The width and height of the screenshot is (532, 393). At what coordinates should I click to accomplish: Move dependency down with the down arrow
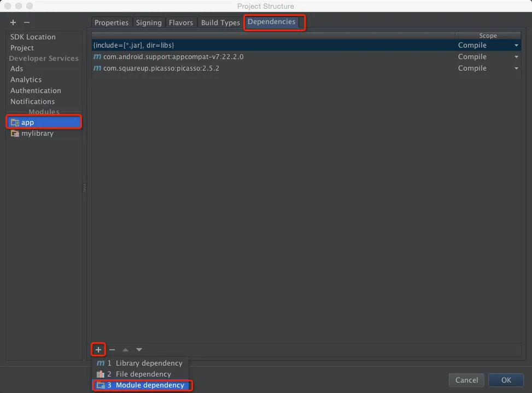click(x=139, y=350)
